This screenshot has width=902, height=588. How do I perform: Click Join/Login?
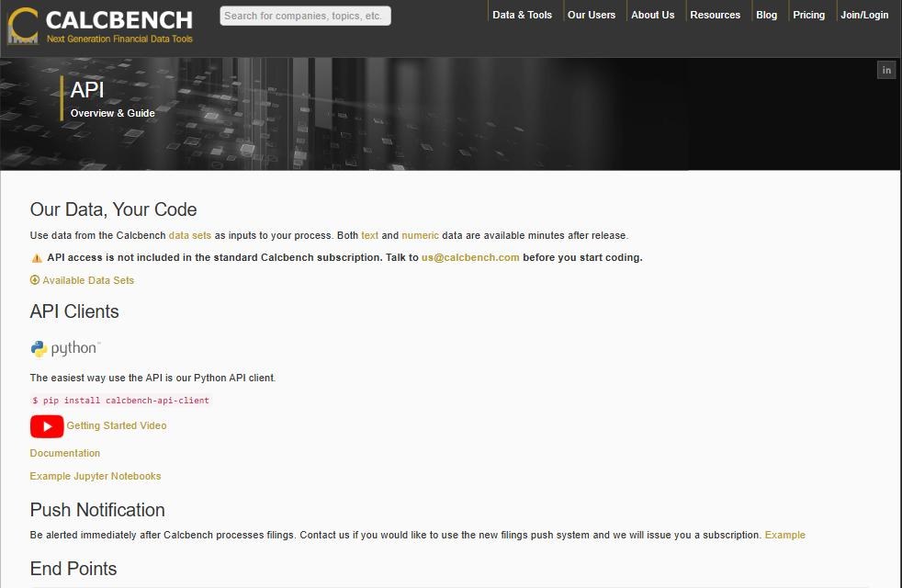pos(864,15)
